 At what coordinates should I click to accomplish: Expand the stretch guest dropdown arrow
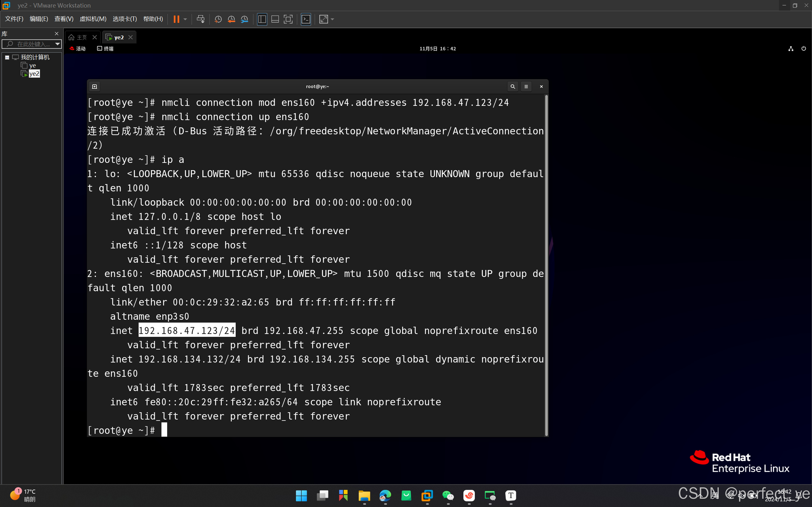pos(332,19)
